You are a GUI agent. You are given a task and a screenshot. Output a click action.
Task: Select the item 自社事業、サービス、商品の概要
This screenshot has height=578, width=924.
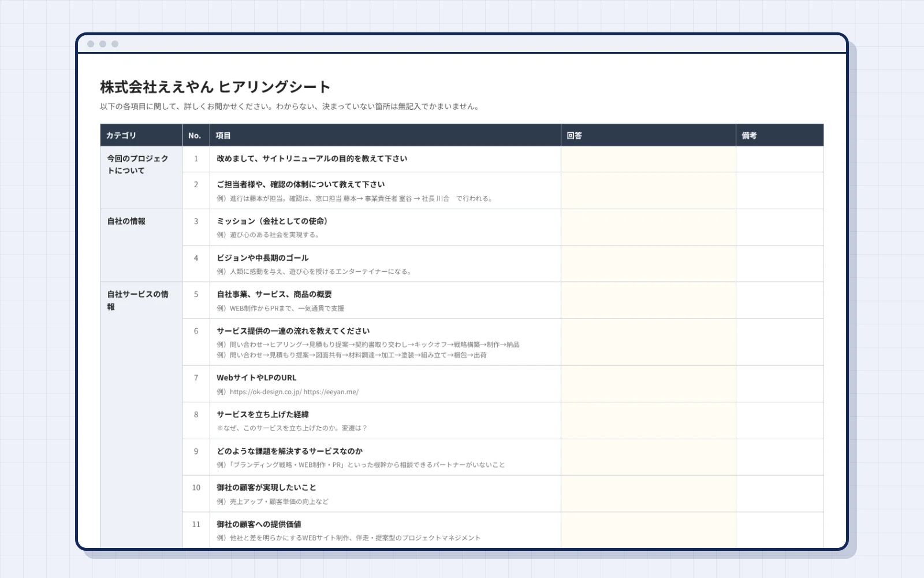point(274,294)
